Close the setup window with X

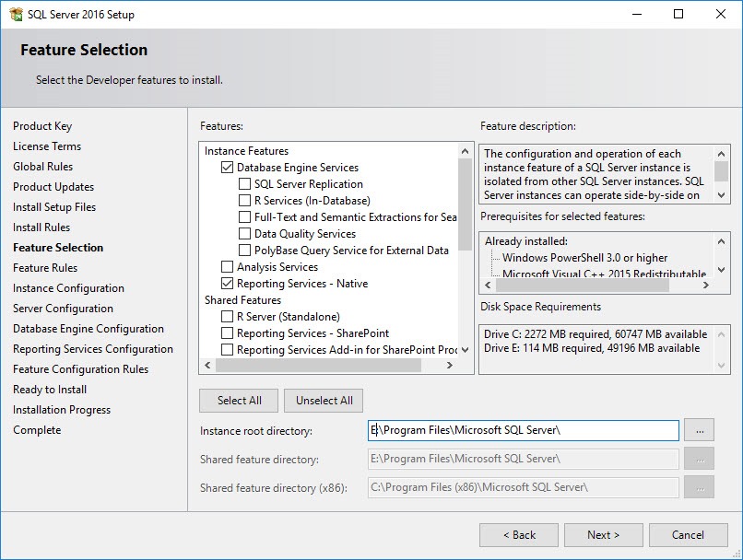[x=721, y=14]
